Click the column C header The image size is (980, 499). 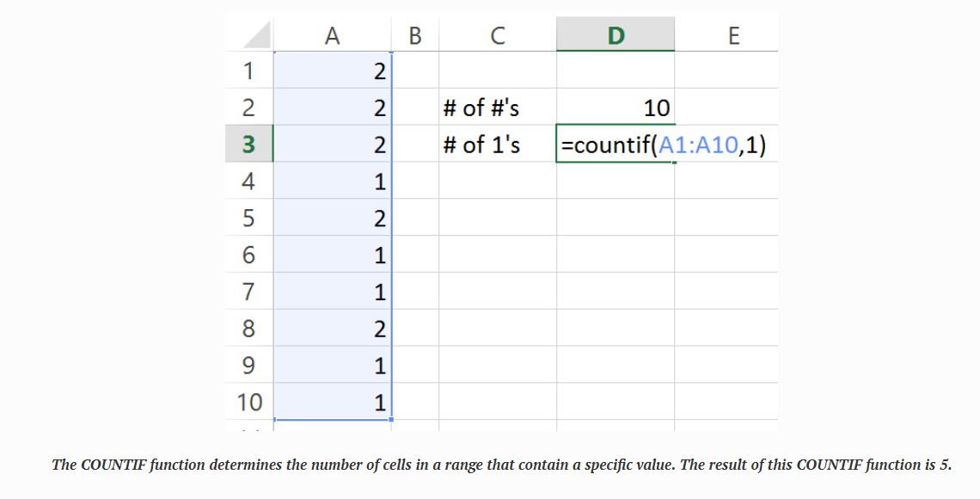point(497,35)
